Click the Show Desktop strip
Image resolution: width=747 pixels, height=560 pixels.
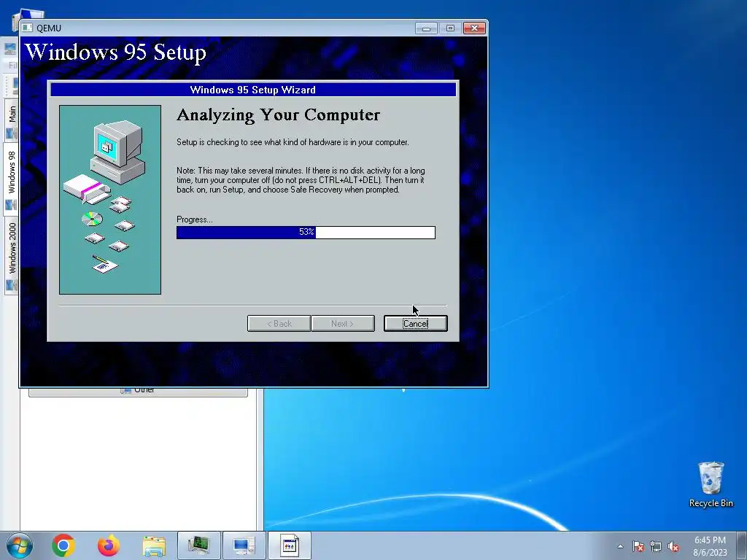click(741, 545)
